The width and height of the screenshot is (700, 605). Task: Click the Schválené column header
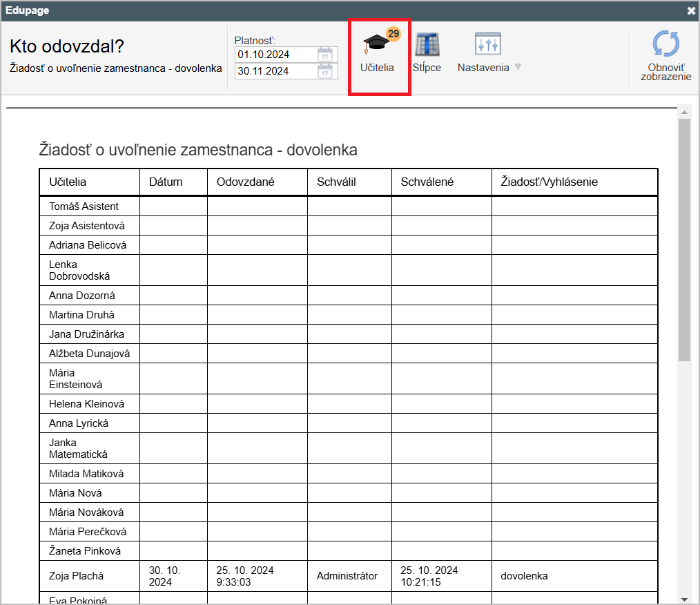coord(427,182)
